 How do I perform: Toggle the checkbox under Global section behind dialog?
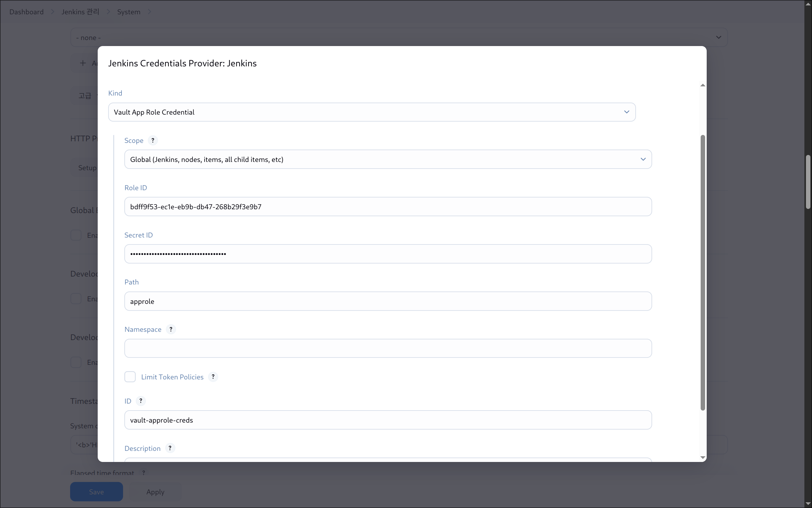pyautogui.click(x=76, y=235)
